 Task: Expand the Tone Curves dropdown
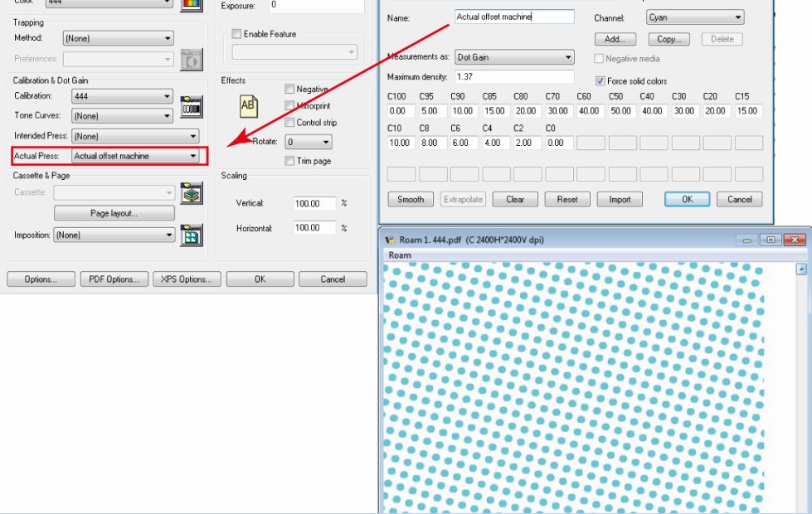click(x=122, y=116)
